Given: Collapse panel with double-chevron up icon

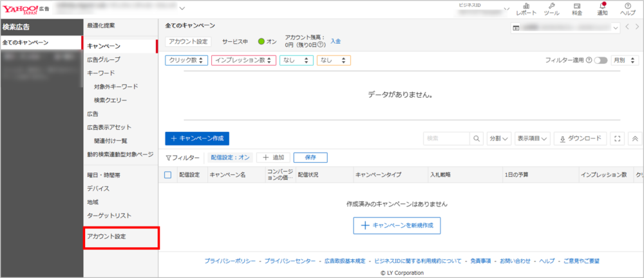Looking at the screenshot, I should tap(634, 138).
